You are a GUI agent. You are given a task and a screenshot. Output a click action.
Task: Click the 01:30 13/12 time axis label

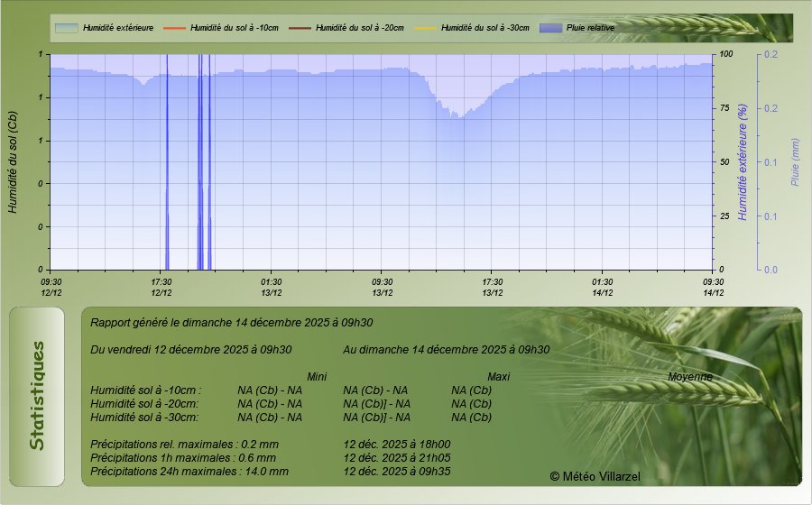click(x=272, y=287)
